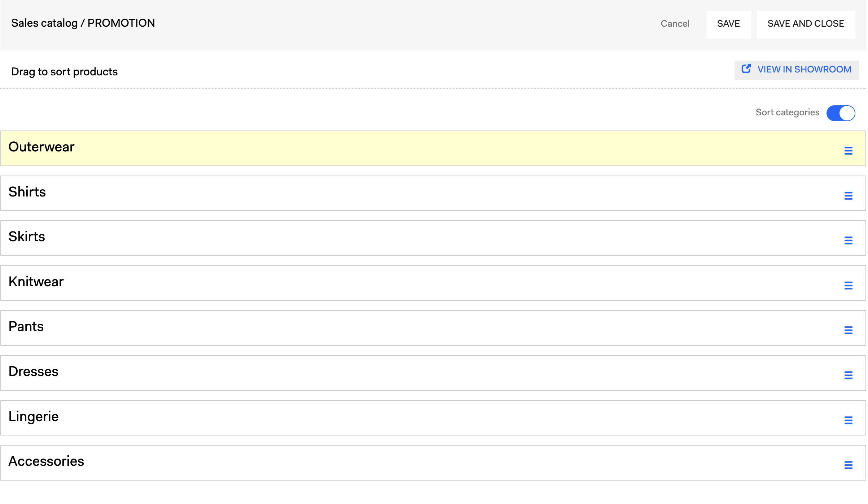Select the Dresses category row
Image resolution: width=868 pixels, height=504 pixels.
click(x=433, y=373)
